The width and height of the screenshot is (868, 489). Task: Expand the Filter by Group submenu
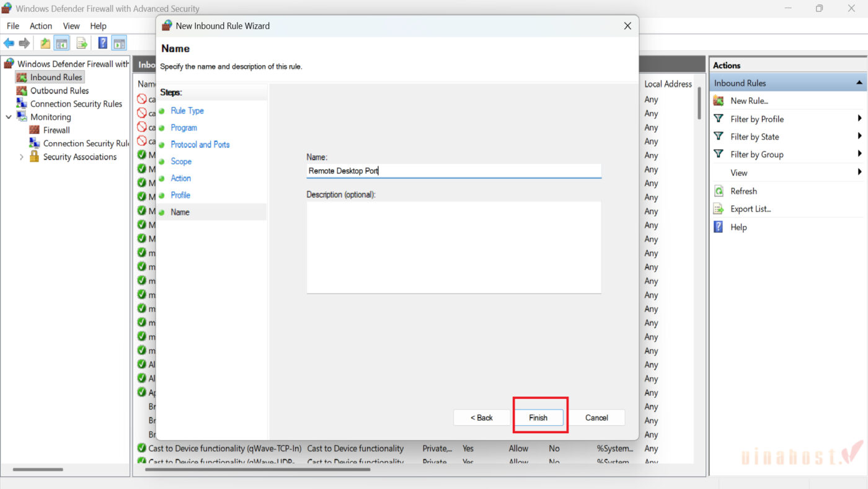pos(860,154)
